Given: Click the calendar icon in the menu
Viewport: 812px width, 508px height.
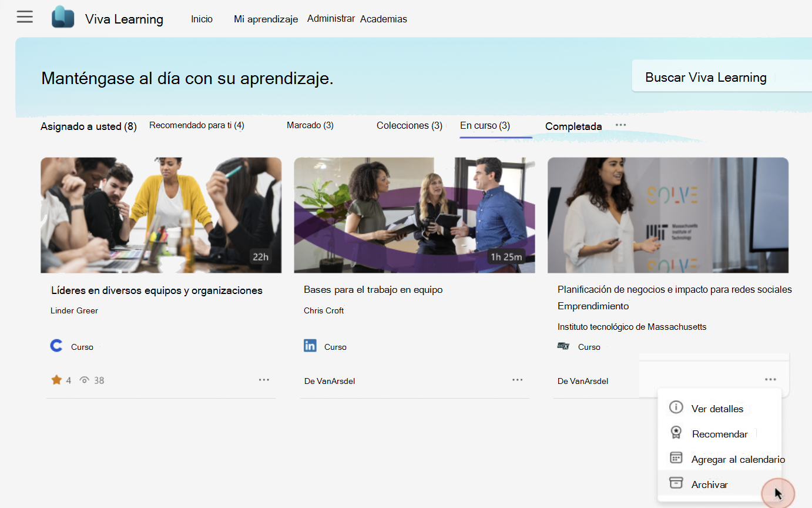Looking at the screenshot, I should [x=676, y=458].
